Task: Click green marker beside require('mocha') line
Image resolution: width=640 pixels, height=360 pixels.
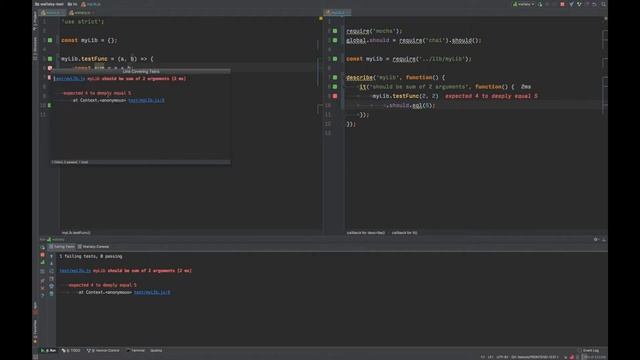Action: coord(335,31)
